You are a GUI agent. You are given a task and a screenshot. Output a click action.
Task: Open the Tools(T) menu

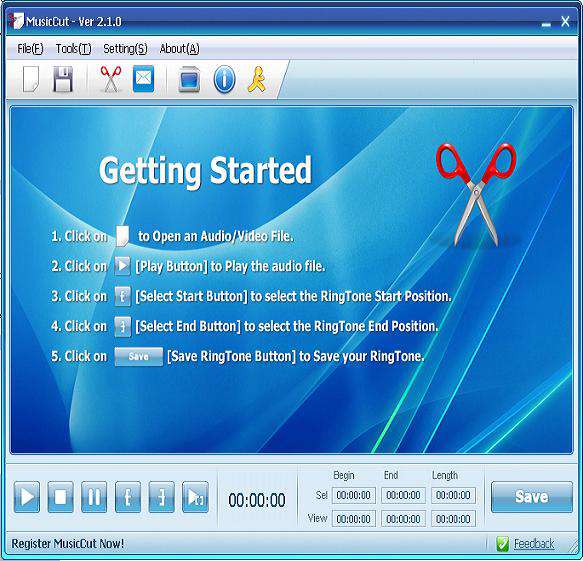73,49
